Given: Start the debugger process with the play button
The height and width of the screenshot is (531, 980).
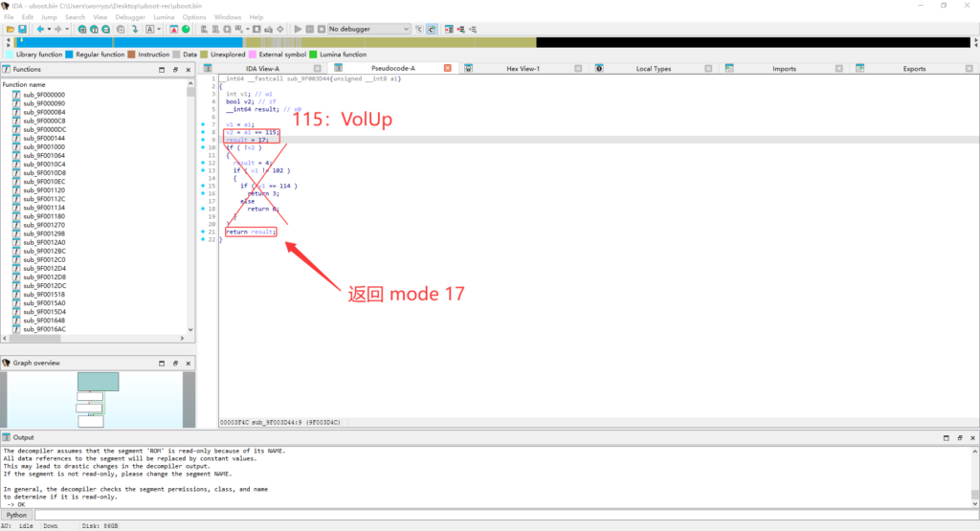Looking at the screenshot, I should click(x=299, y=30).
